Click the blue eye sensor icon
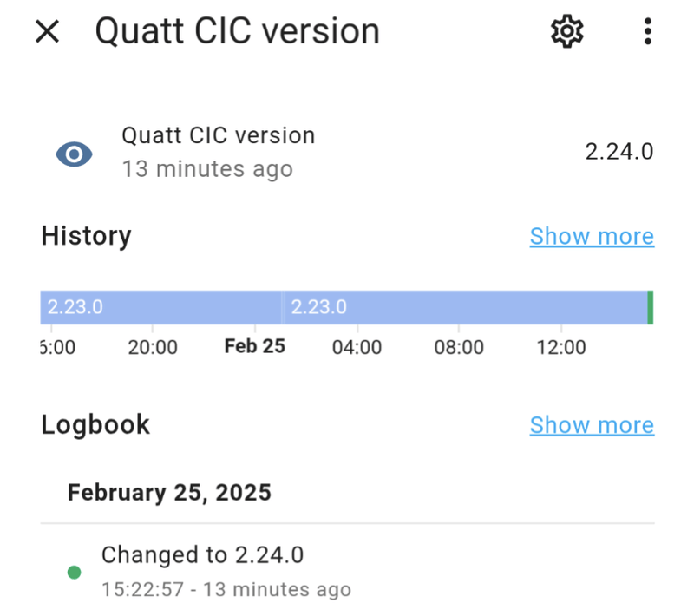The image size is (694, 616). point(74,154)
